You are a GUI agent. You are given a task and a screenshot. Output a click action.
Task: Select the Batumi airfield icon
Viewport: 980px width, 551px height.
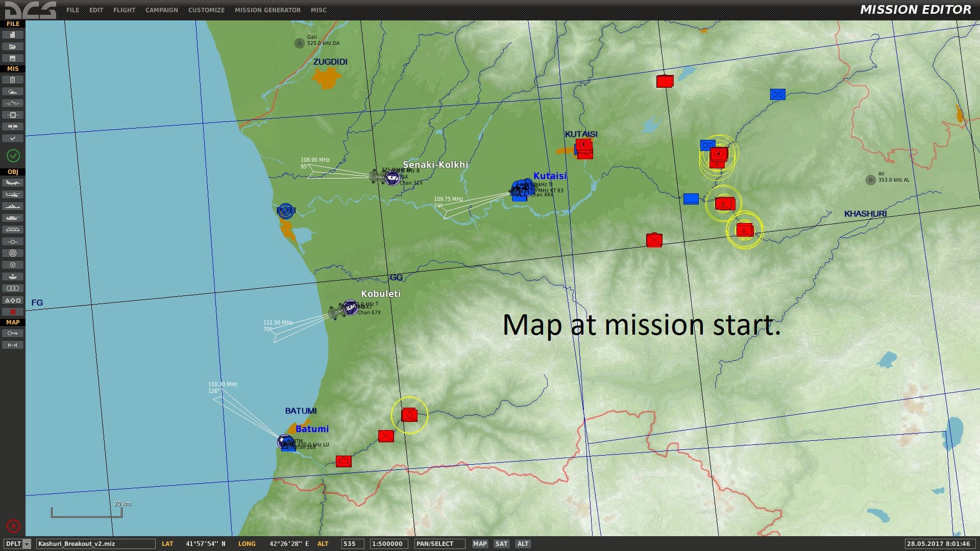pos(285,441)
